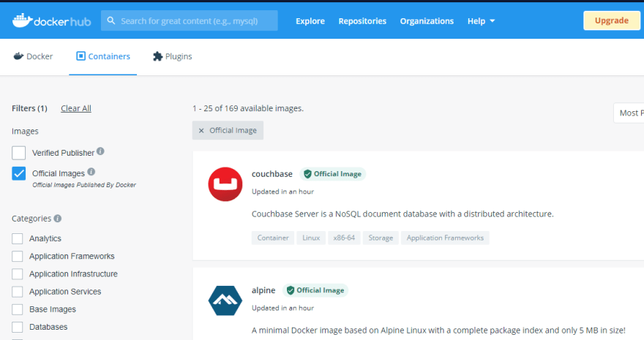Screen dimensions: 644x340
Task: Uncheck the Official Images checkbox
Action: point(18,173)
